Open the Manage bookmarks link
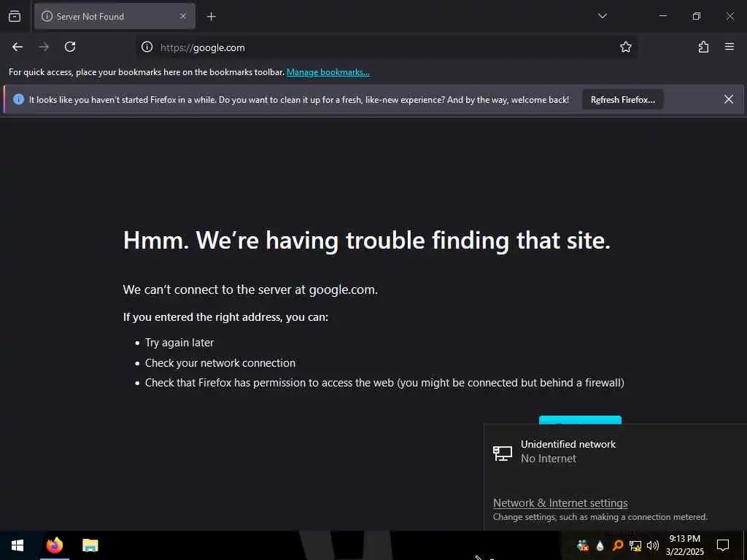Screen dimensions: 747x560 [x=328, y=72]
